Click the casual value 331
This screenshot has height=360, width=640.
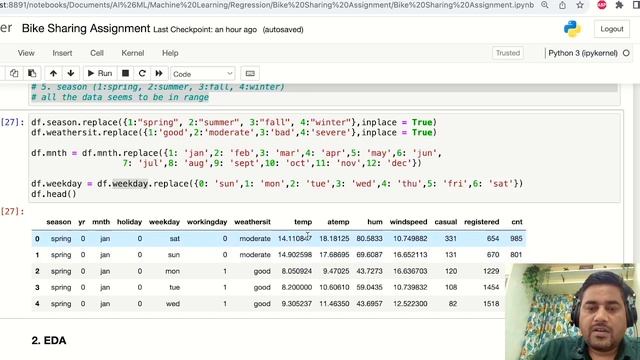point(451,238)
